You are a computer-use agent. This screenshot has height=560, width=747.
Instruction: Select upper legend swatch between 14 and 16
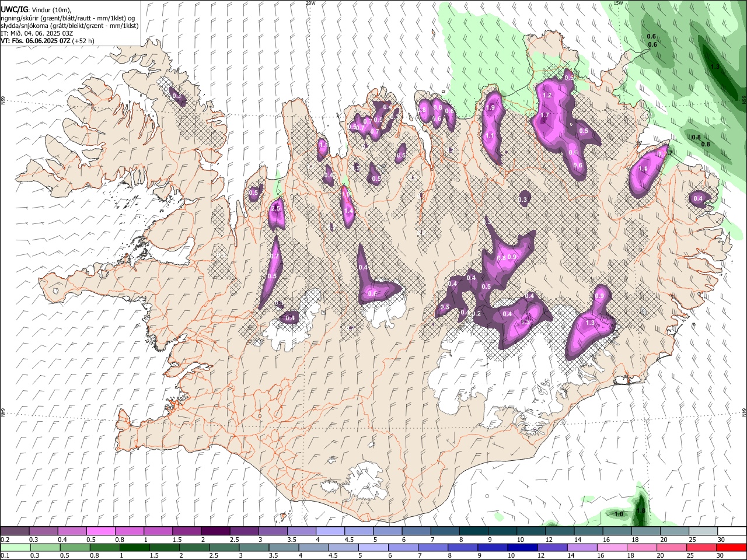click(x=588, y=531)
